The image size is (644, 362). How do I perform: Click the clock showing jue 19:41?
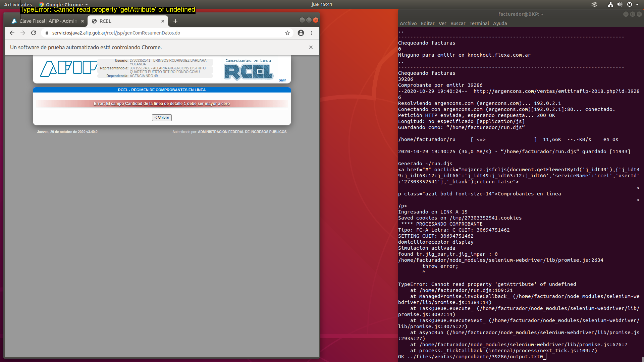coord(322,4)
